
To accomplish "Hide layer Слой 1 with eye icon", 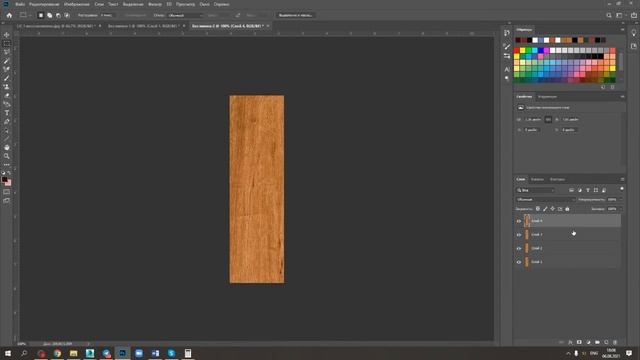I will coord(519,262).
